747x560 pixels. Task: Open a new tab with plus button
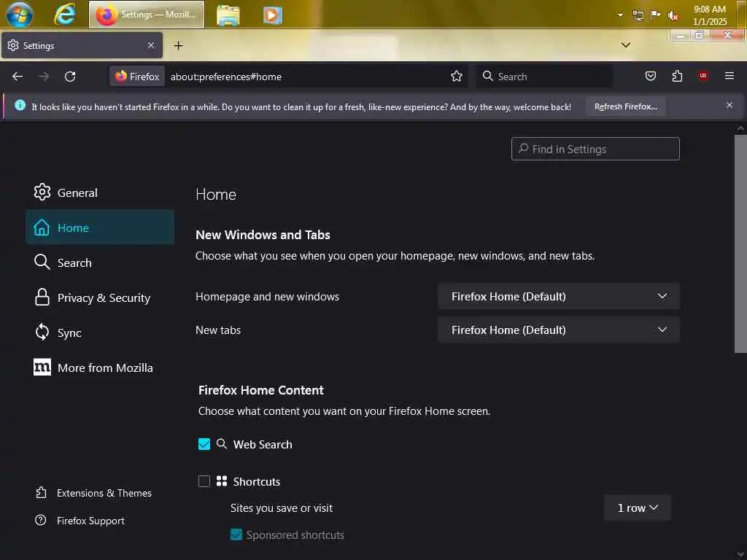pos(178,46)
